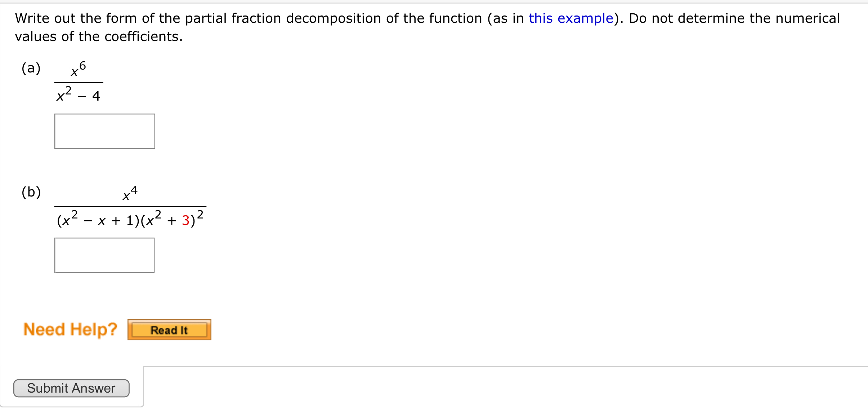The width and height of the screenshot is (868, 411).
Task: Select the Need Help? label
Action: tap(70, 328)
